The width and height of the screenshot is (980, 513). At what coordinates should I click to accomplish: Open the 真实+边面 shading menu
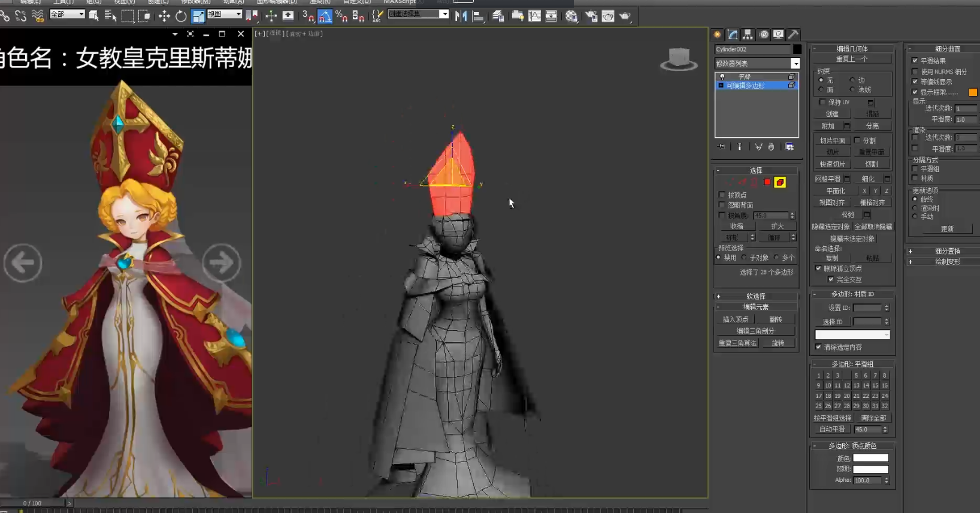[305, 34]
